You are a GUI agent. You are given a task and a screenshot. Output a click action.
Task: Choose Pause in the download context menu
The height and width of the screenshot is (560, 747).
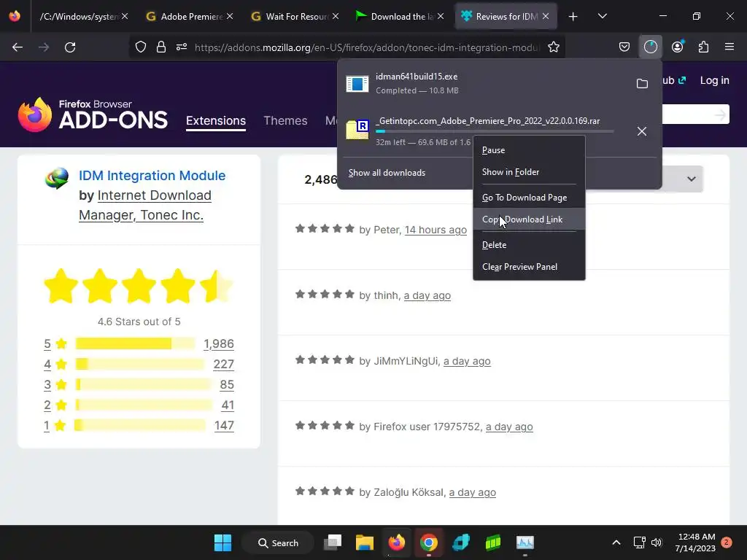[x=529, y=150]
